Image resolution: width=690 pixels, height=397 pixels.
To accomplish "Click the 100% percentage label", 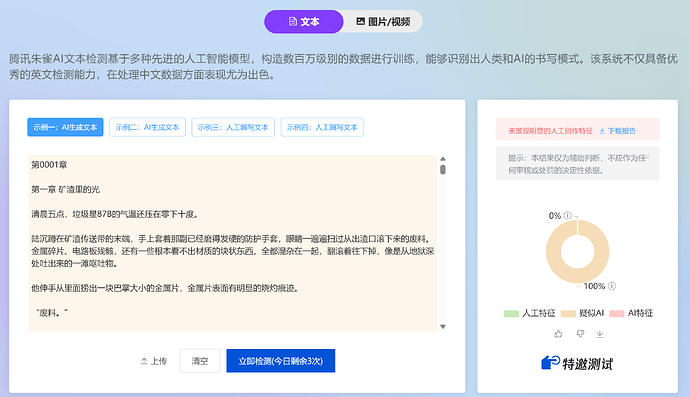I will (594, 286).
